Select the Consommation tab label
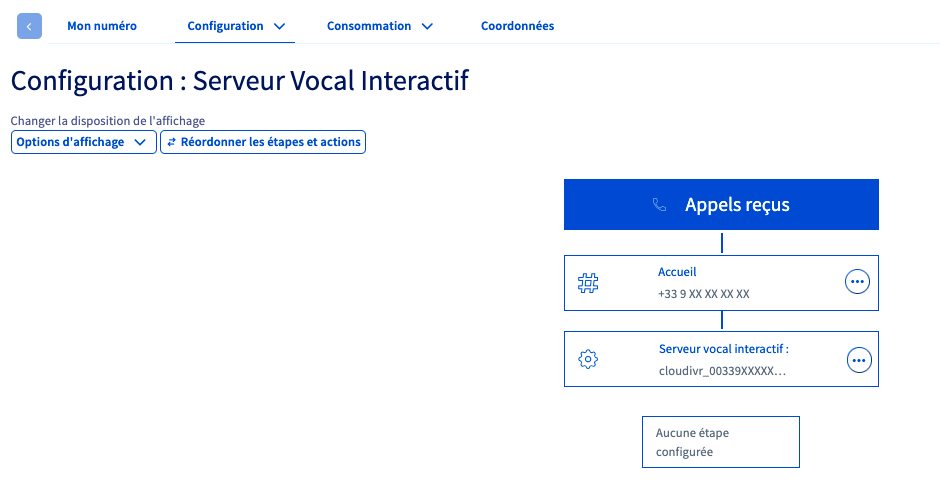This screenshot has height=489, width=940. click(x=369, y=26)
